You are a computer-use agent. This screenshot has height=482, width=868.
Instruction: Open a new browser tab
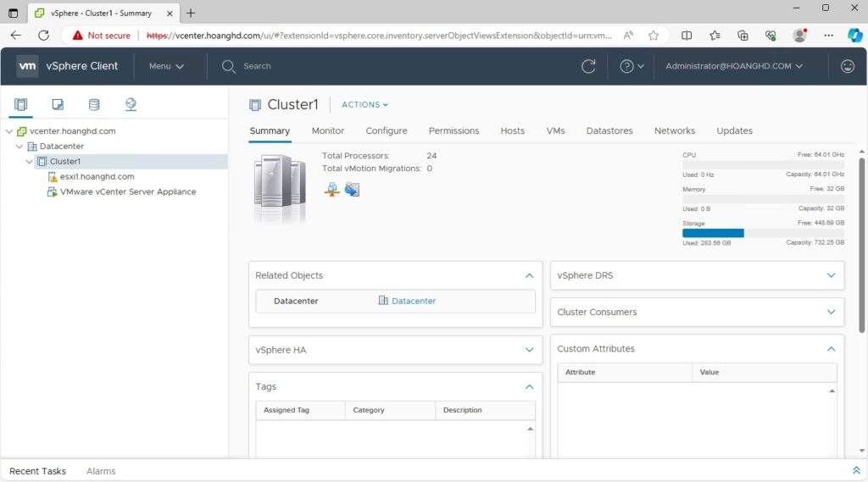tap(191, 13)
